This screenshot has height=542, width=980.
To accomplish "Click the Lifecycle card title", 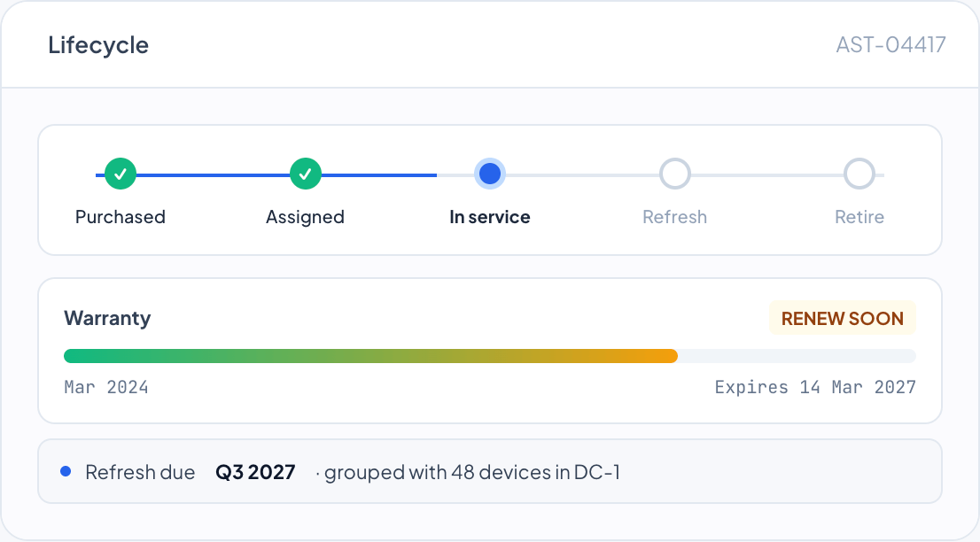I will [98, 45].
